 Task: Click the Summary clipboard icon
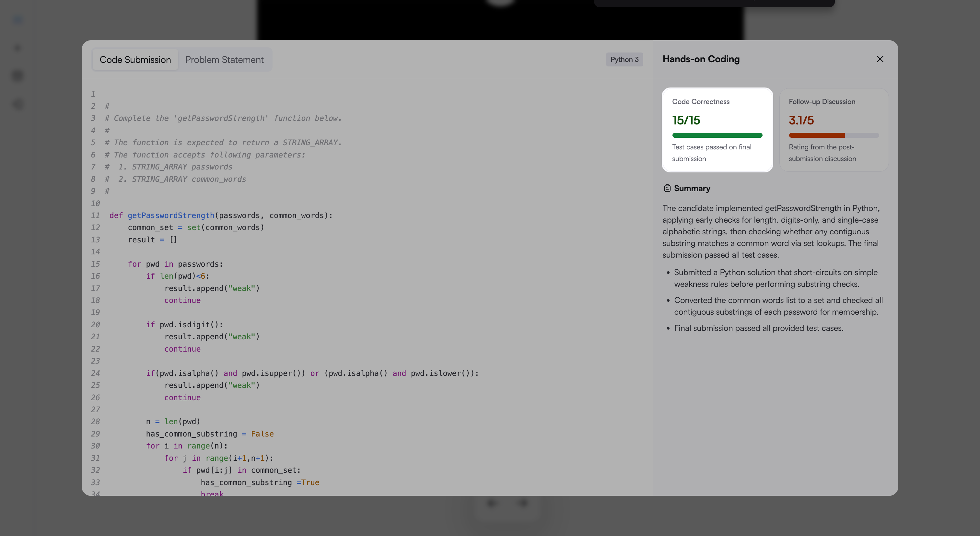667,188
